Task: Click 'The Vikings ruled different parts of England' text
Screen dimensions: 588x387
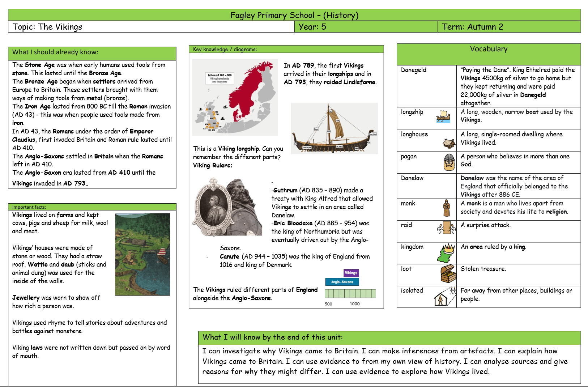Action: click(255, 294)
